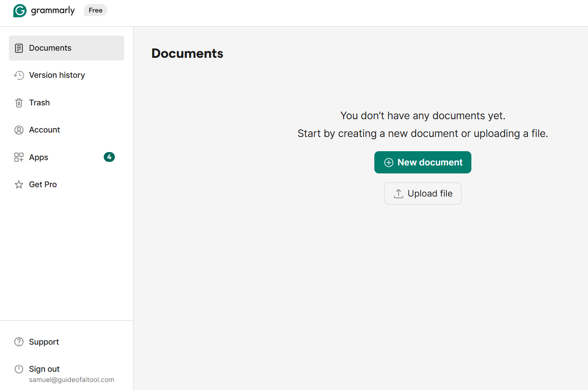Image resolution: width=588 pixels, height=390 pixels.
Task: Click the Documents page icon in sidebar
Action: pyautogui.click(x=19, y=48)
